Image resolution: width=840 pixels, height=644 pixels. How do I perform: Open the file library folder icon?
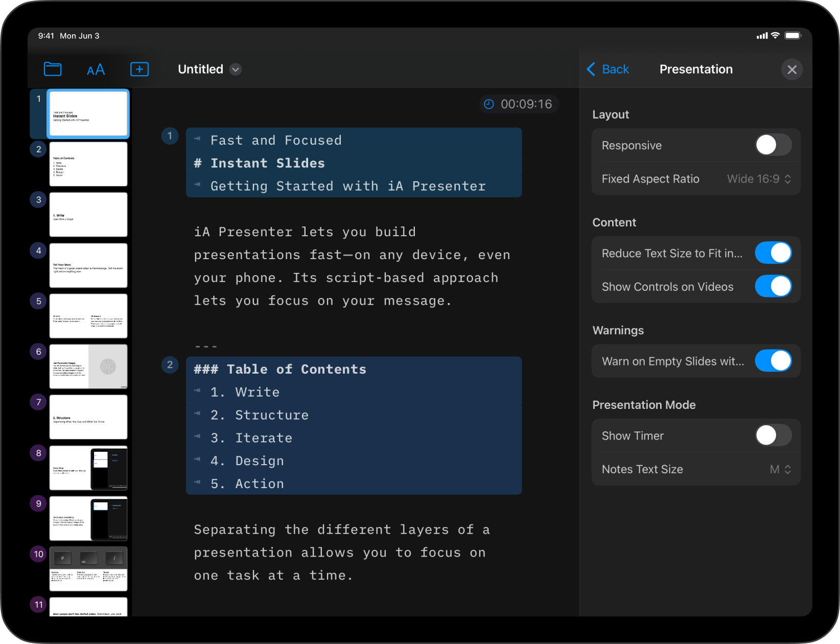53,69
